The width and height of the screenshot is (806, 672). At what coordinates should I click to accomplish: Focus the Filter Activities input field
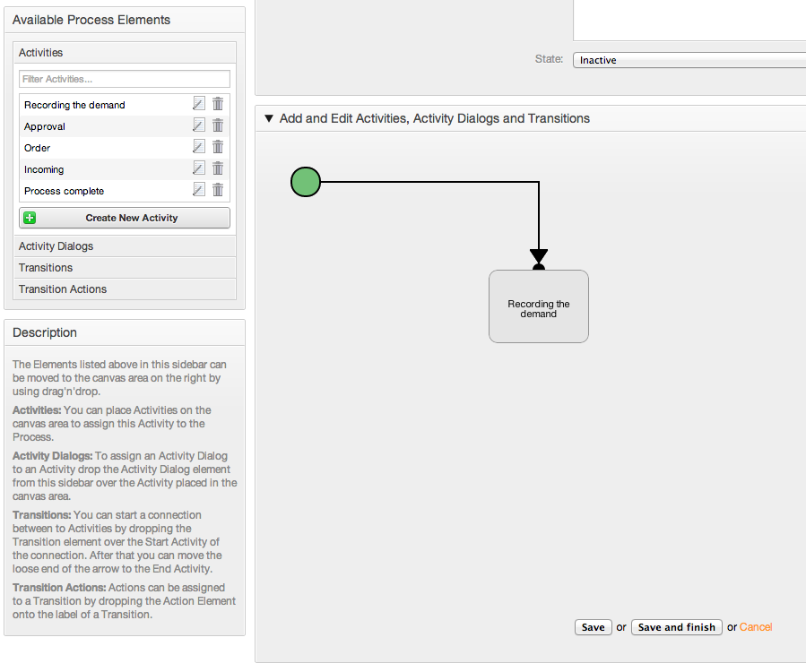(x=125, y=79)
